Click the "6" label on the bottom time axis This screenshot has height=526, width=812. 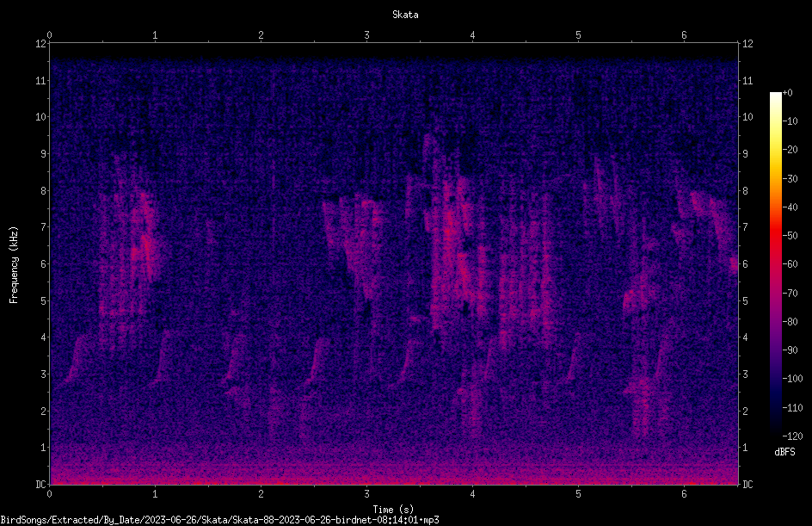click(x=684, y=494)
